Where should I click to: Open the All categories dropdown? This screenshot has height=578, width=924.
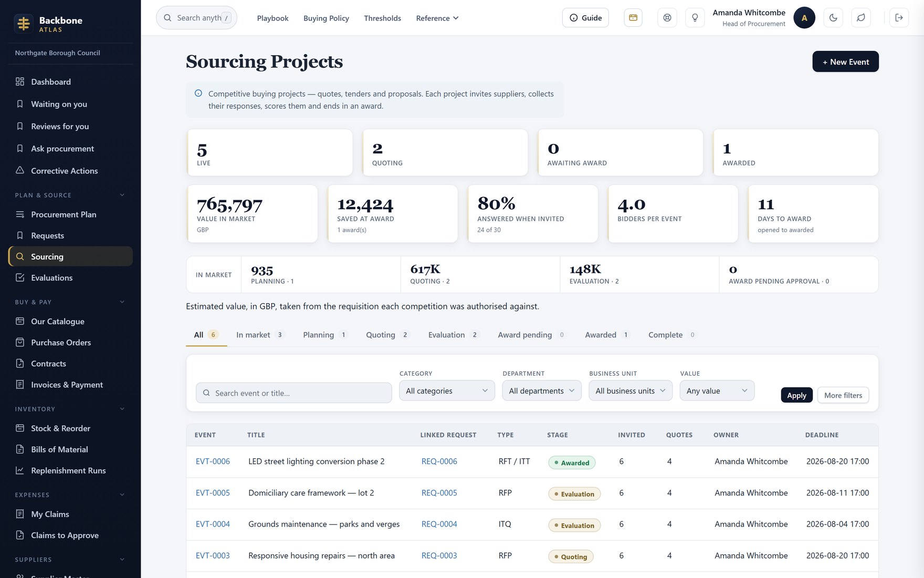[x=447, y=391]
